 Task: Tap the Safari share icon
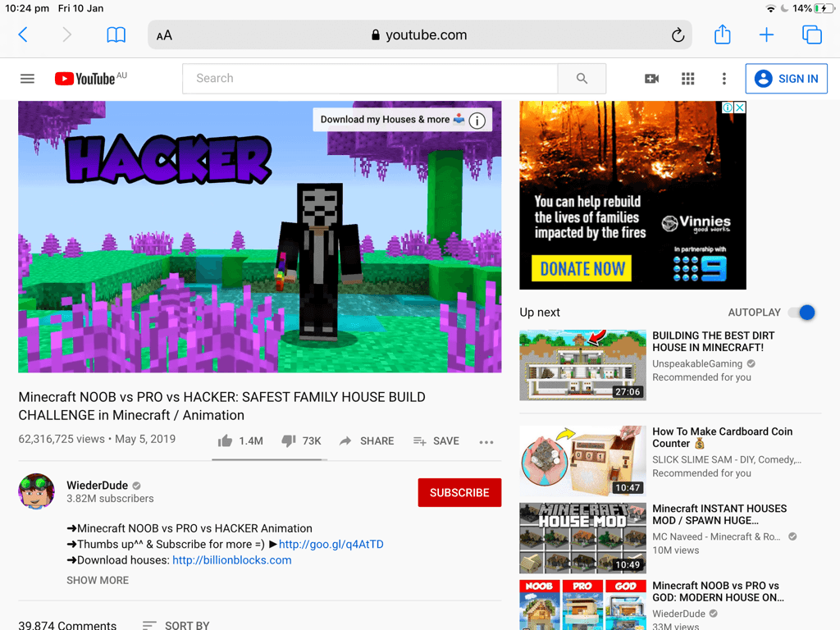722,34
